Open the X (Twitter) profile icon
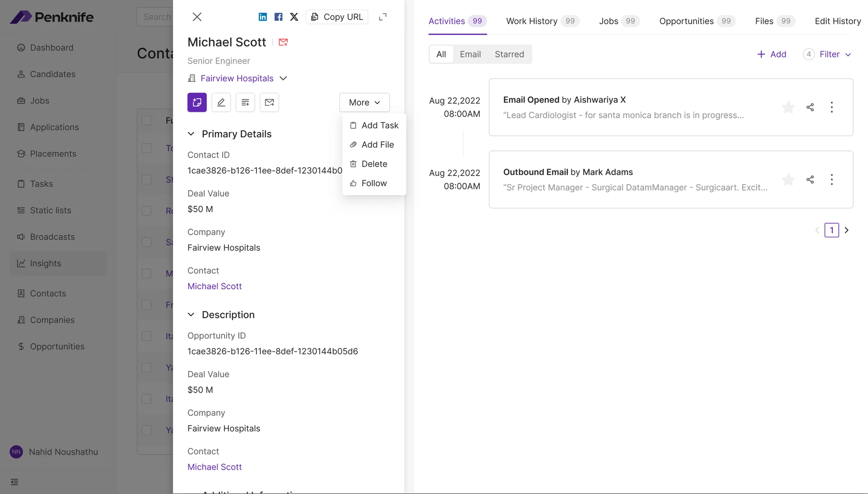The height and width of the screenshot is (494, 868). click(294, 17)
